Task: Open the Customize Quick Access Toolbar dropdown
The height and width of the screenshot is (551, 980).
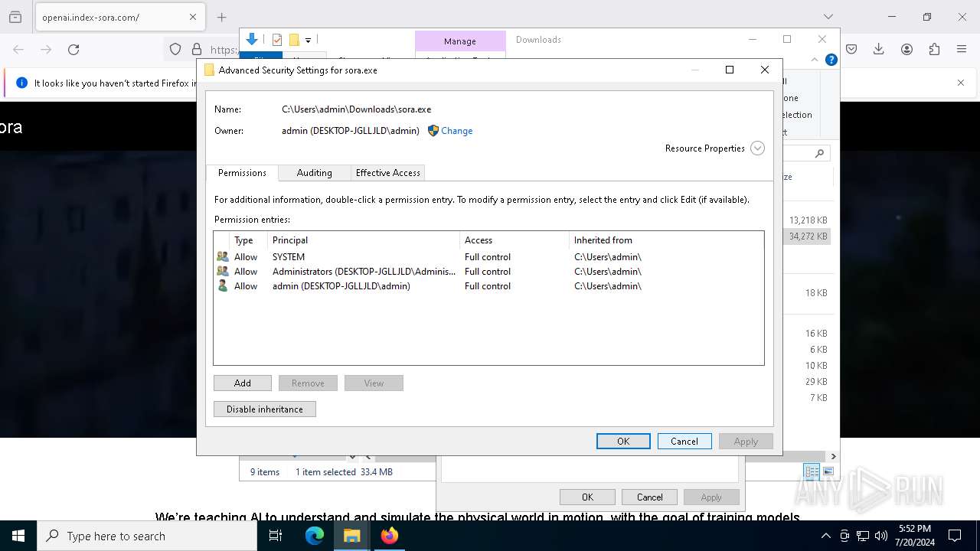Action: tap(308, 40)
